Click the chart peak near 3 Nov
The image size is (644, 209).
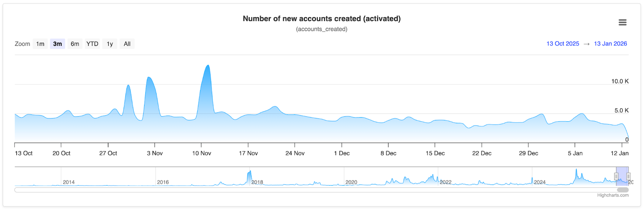[149, 78]
